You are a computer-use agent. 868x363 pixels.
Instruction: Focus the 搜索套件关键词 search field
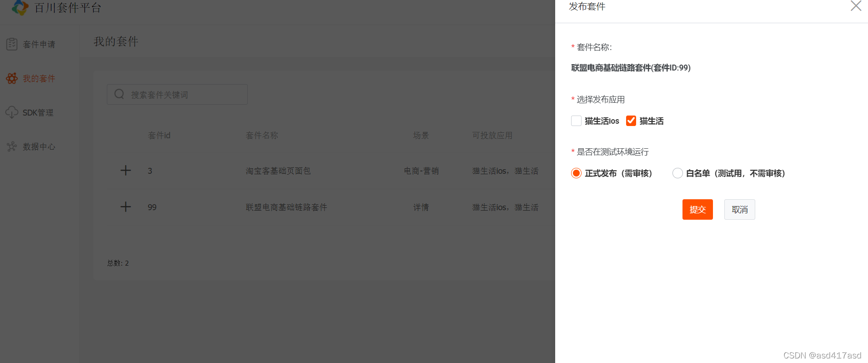(x=177, y=94)
